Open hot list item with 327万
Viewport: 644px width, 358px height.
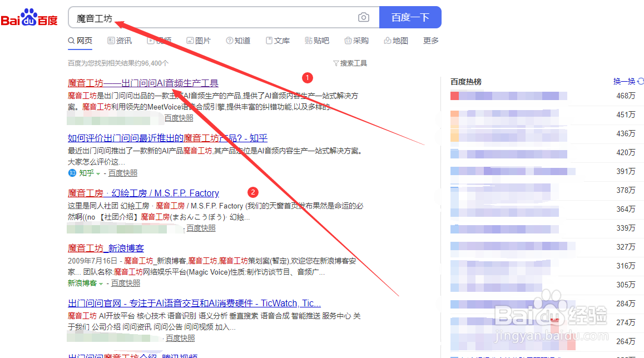tap(543, 247)
